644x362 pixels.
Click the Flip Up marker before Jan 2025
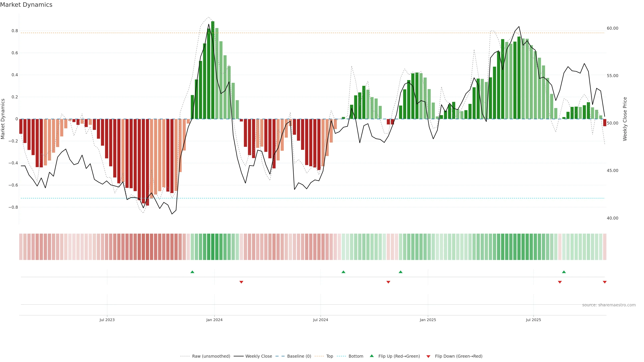pos(400,272)
